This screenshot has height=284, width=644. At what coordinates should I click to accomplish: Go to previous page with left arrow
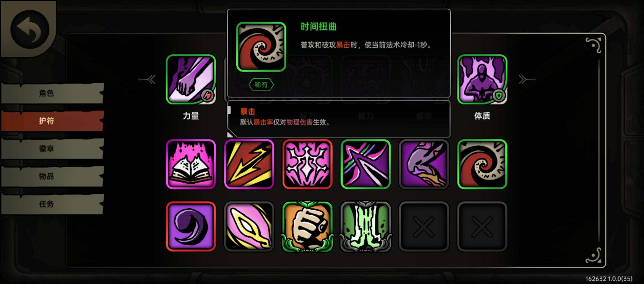(147, 80)
